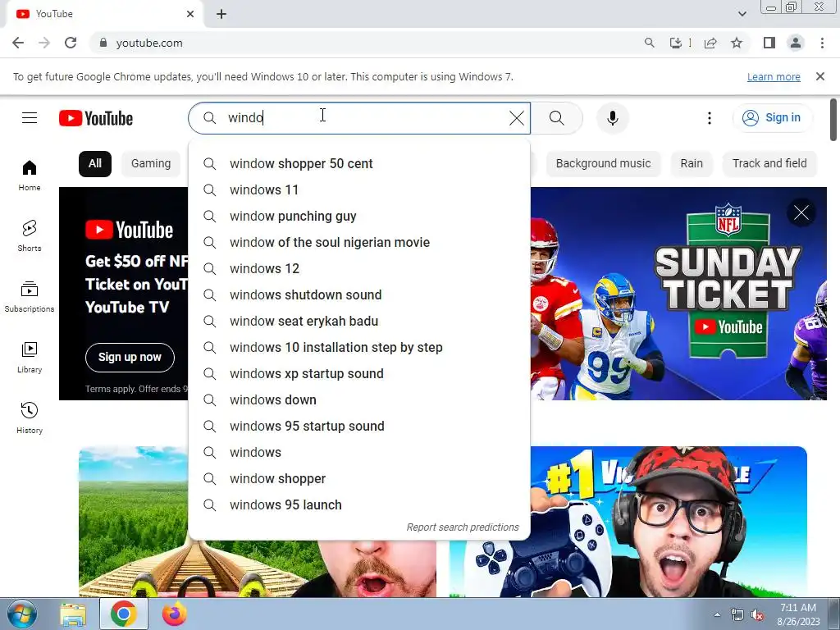Click the search magnifier button
The width and height of the screenshot is (840, 630).
[557, 118]
